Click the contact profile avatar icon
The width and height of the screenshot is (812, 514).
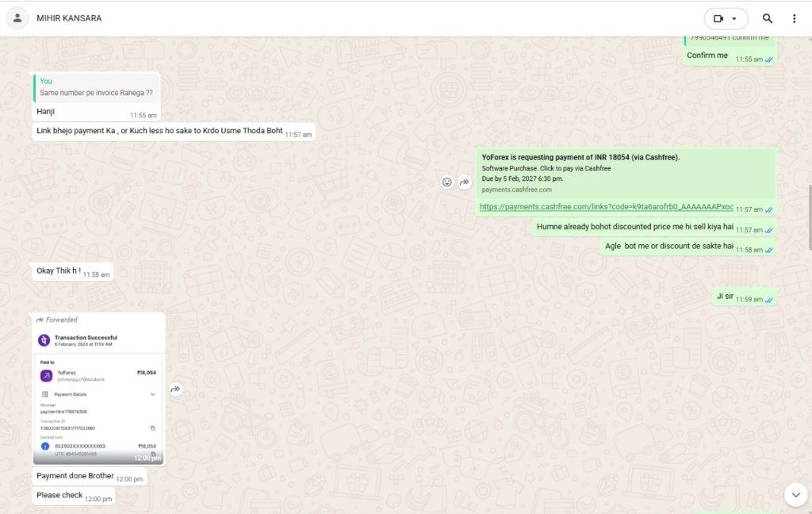[17, 18]
